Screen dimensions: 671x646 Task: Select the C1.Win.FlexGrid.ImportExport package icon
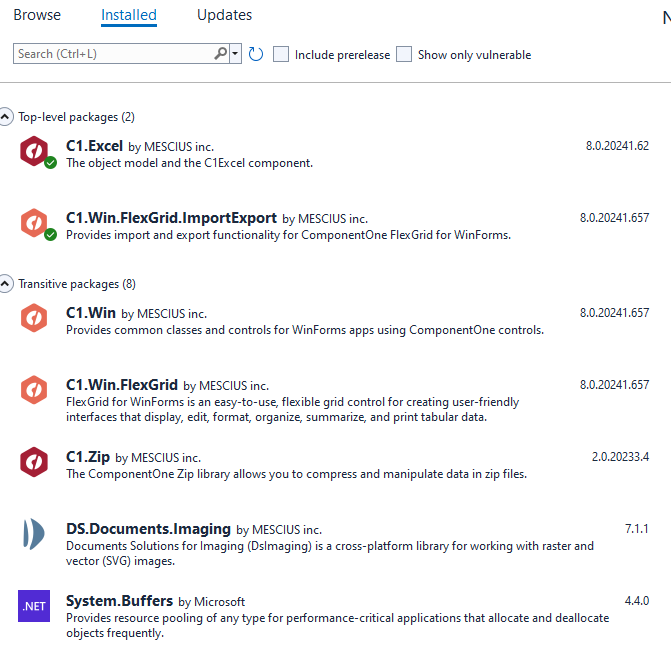click(x=34, y=222)
